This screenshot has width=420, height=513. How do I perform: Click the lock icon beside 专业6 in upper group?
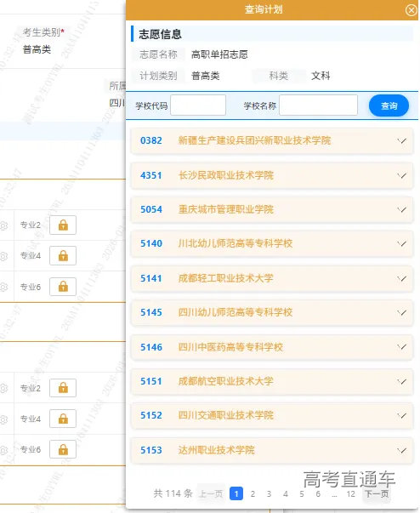pyautogui.click(x=63, y=287)
